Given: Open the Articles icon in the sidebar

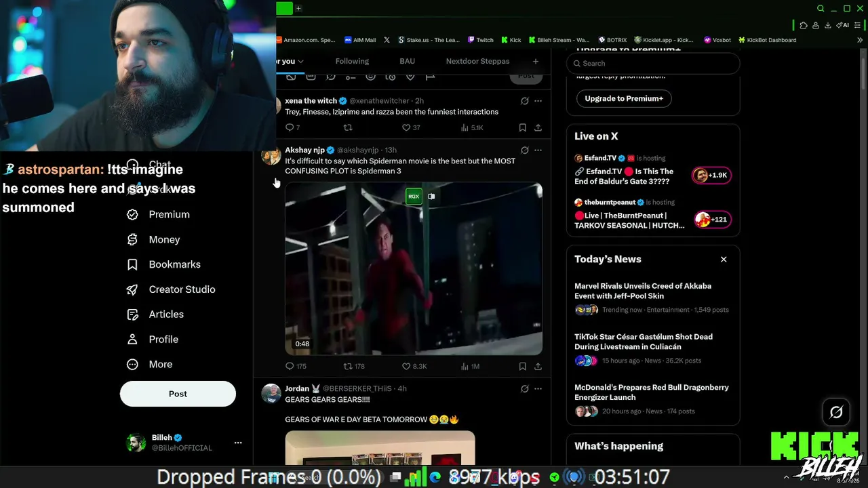Looking at the screenshot, I should coord(133,314).
